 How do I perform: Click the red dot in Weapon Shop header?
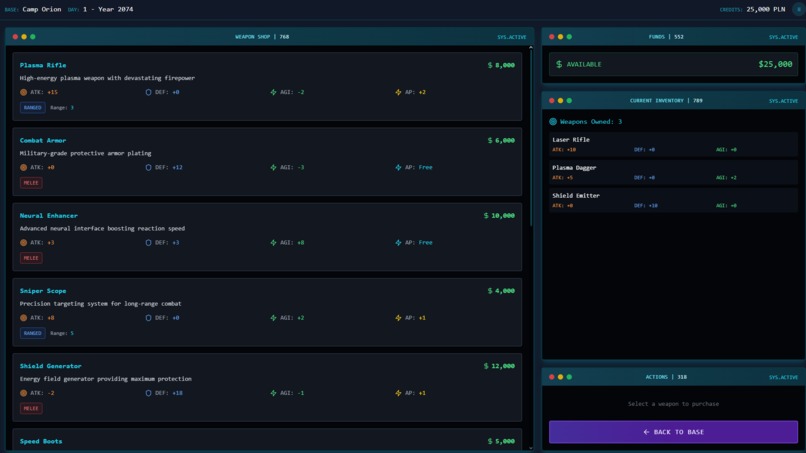15,37
